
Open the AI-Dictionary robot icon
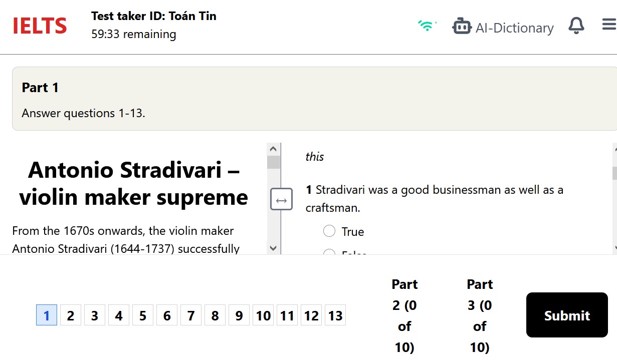(x=462, y=26)
